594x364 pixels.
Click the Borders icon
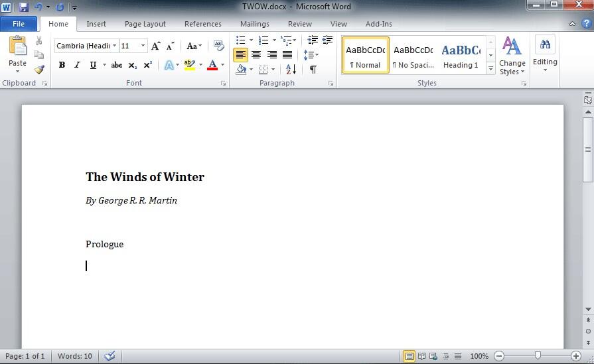coord(263,70)
